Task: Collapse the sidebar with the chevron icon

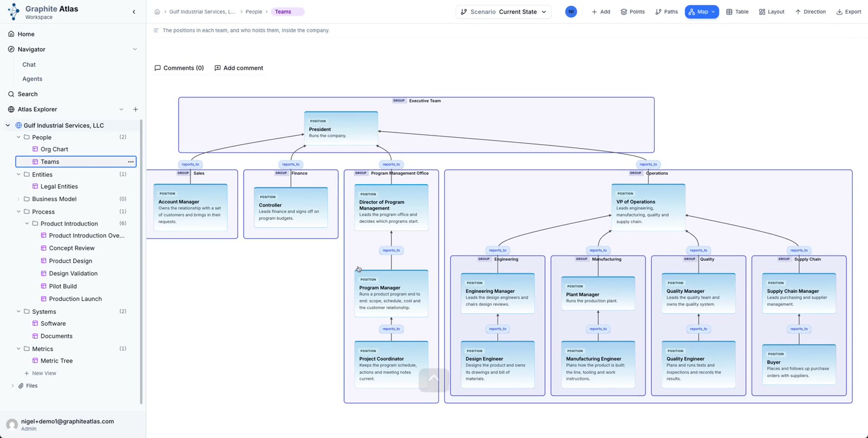Action: pos(134,12)
